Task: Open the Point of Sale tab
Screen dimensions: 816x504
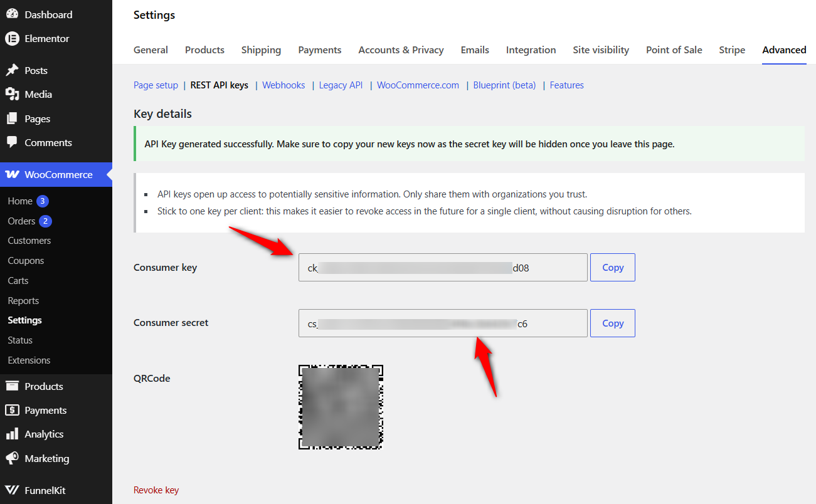Action: 674,50
